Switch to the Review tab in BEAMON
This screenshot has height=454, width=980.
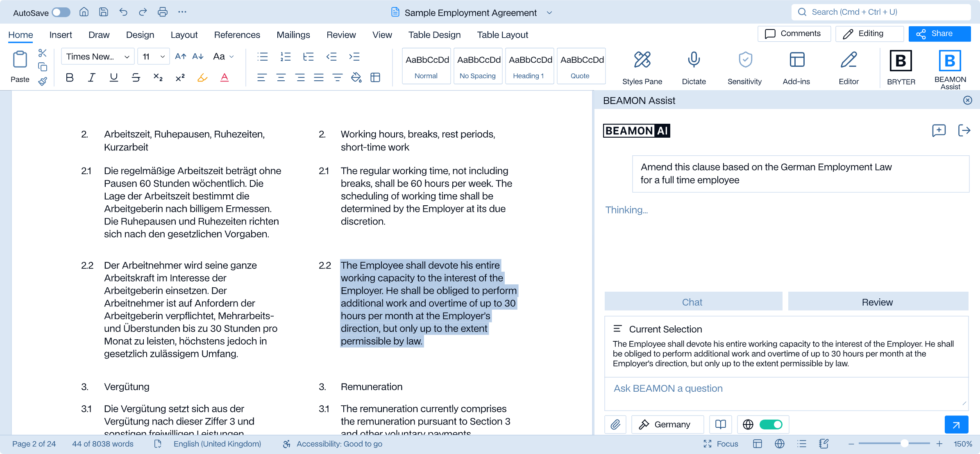coord(878,302)
